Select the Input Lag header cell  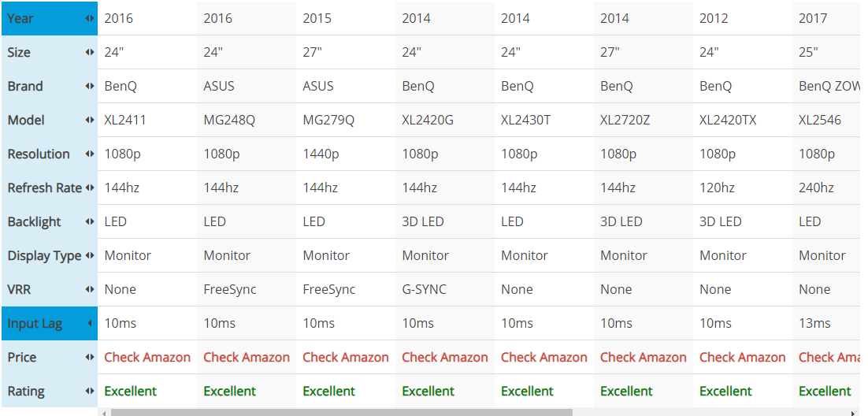point(50,324)
